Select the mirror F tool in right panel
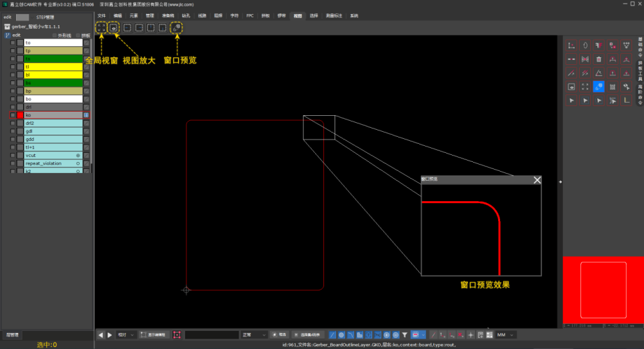Screen dimensions: 644x349 pos(599,45)
